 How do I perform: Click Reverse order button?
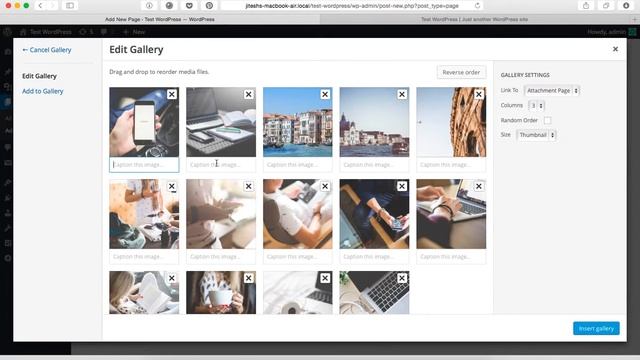461,72
